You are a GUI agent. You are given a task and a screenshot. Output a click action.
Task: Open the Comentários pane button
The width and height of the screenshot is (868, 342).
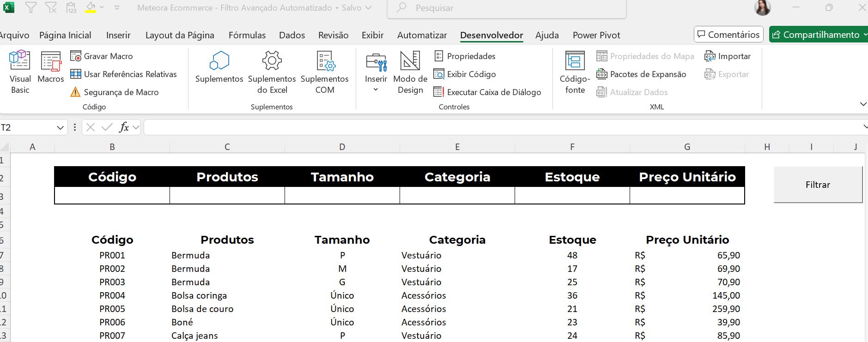[728, 35]
